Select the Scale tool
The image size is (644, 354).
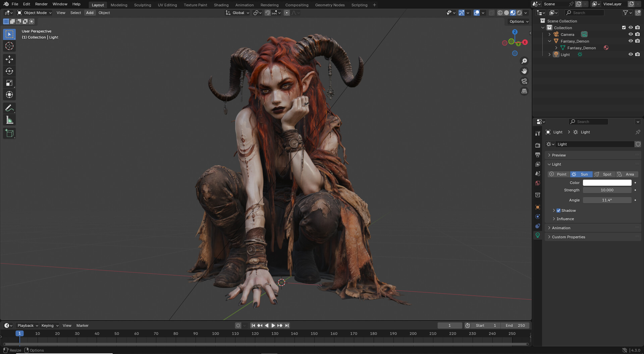point(9,83)
